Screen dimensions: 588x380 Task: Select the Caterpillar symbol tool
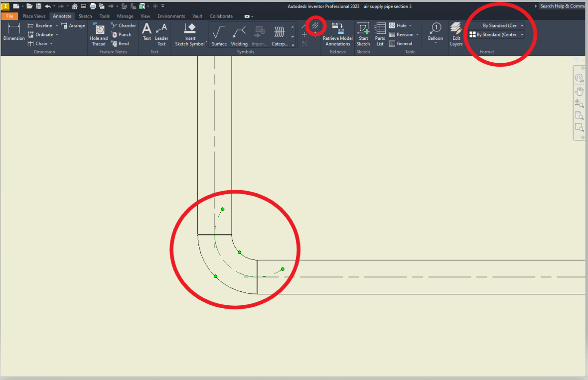coord(280,36)
